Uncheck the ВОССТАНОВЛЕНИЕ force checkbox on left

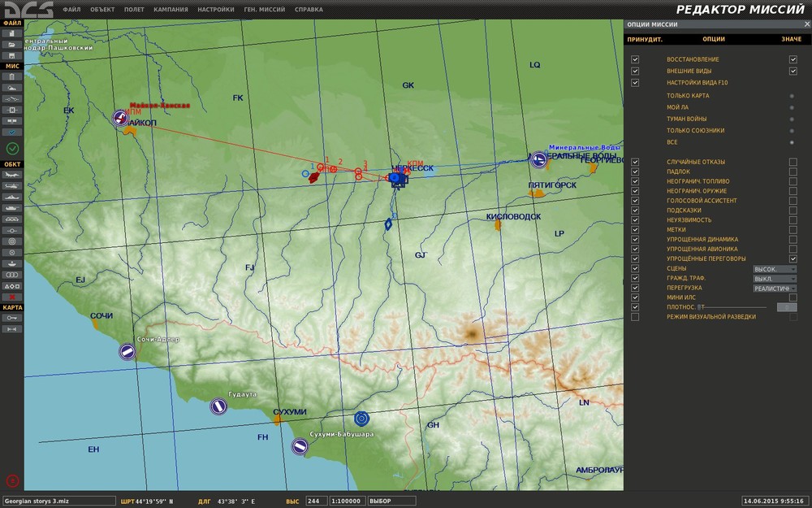(x=635, y=59)
